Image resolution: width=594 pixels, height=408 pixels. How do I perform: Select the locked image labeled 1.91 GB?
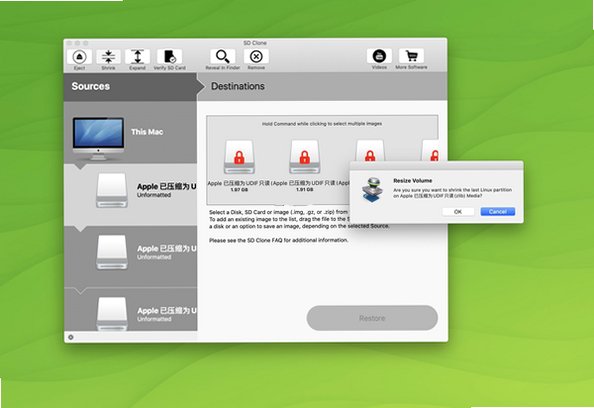point(305,157)
